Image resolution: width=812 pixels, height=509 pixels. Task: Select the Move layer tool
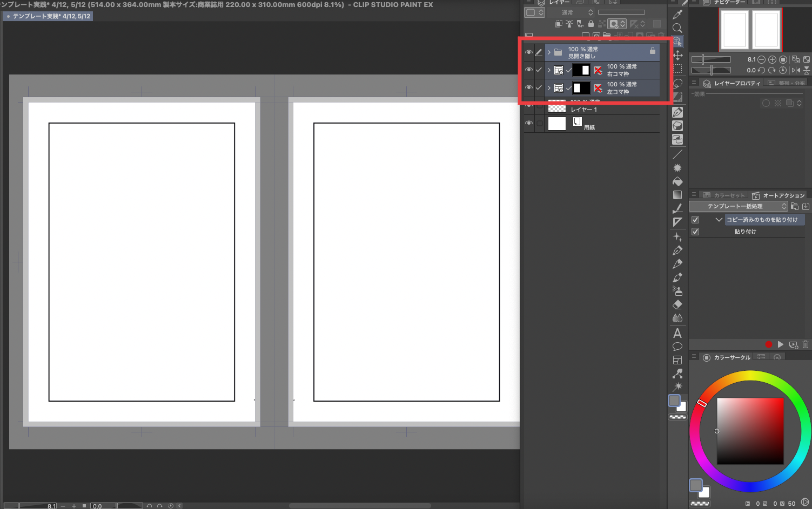click(677, 56)
